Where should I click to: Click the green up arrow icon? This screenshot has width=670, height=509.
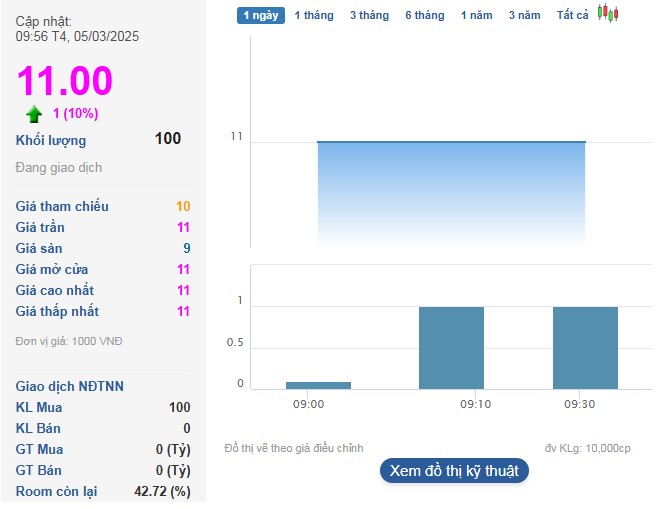(x=34, y=114)
